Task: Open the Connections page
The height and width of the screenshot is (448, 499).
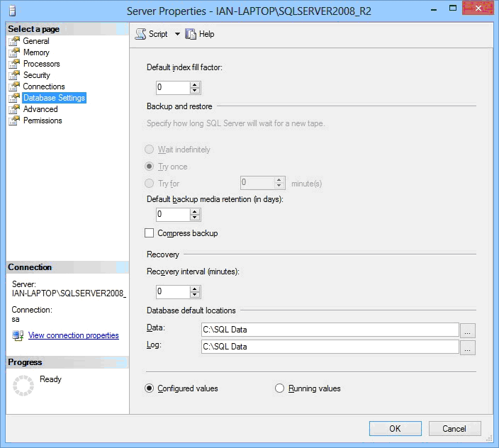Action: (x=43, y=86)
